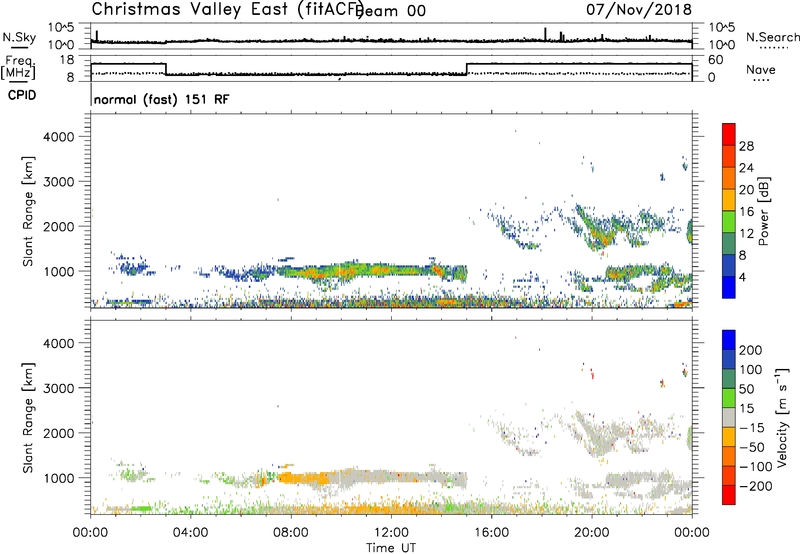Pick the Velocity colorbar segment above 200
Viewport: 800px width, 554px height.
click(x=729, y=340)
